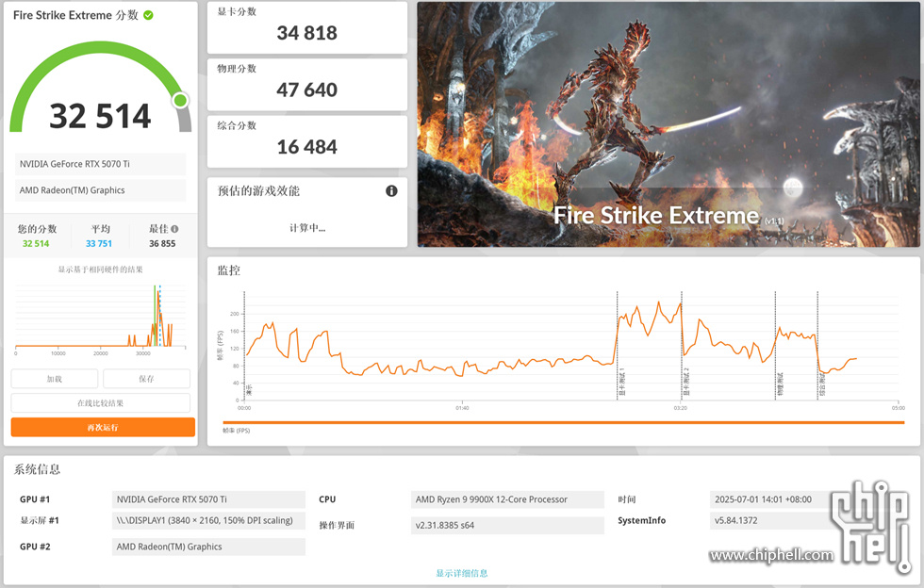The image size is (924, 588).
Task: Run the benchmark again with 再次运行
Action: pos(103,427)
